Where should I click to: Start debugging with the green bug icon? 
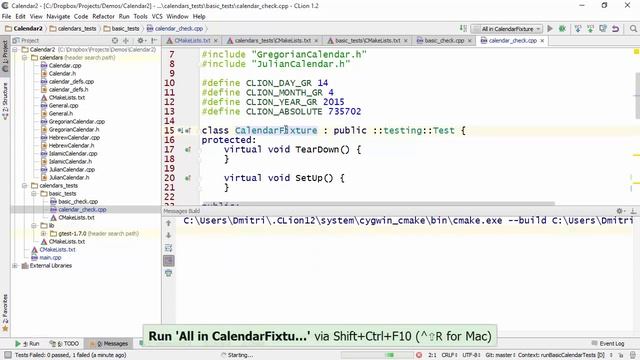click(x=562, y=29)
